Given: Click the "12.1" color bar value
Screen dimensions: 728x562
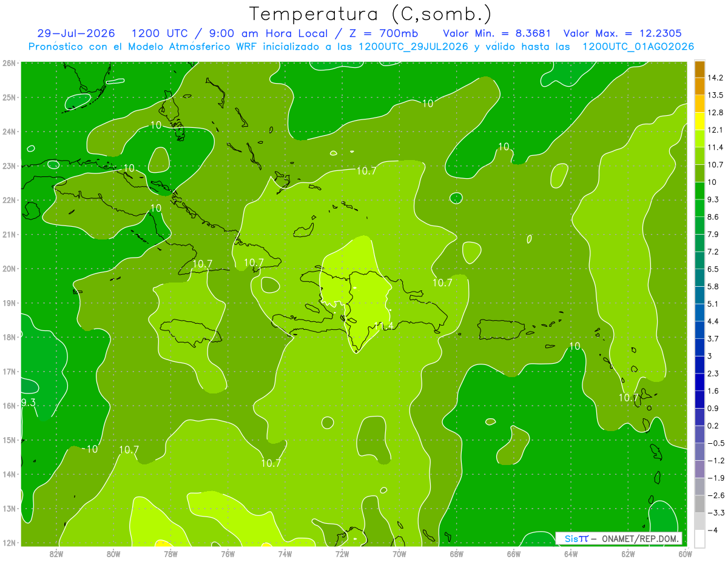Looking at the screenshot, I should (715, 130).
